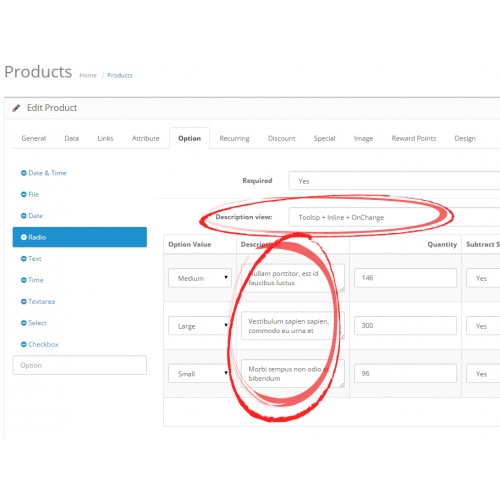
Task: Click the quantity field showing 300
Action: [x=405, y=325]
